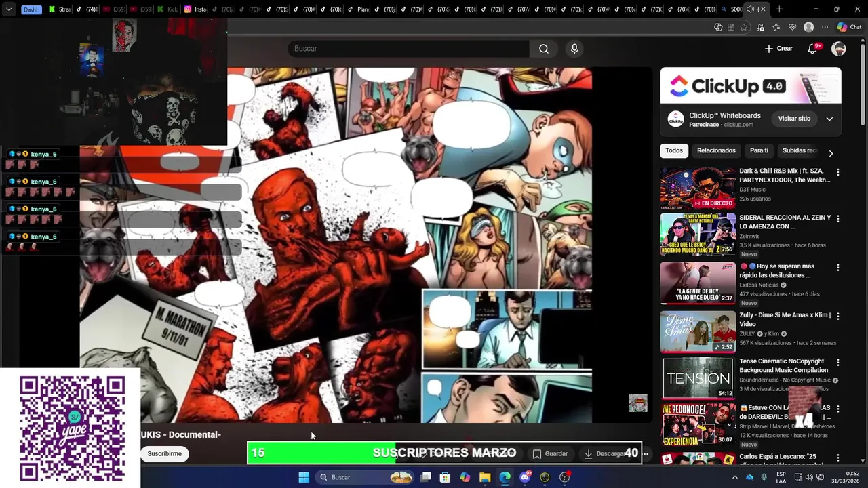The height and width of the screenshot is (488, 868).
Task: Open options for Hoy se superan video
Action: click(837, 268)
